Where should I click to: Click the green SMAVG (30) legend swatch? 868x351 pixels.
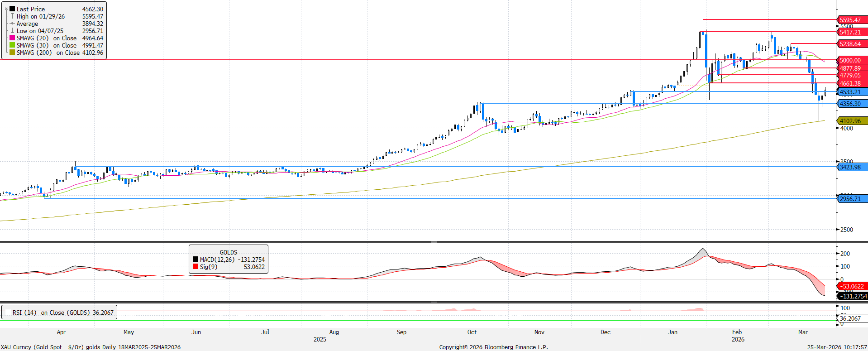pyautogui.click(x=12, y=45)
